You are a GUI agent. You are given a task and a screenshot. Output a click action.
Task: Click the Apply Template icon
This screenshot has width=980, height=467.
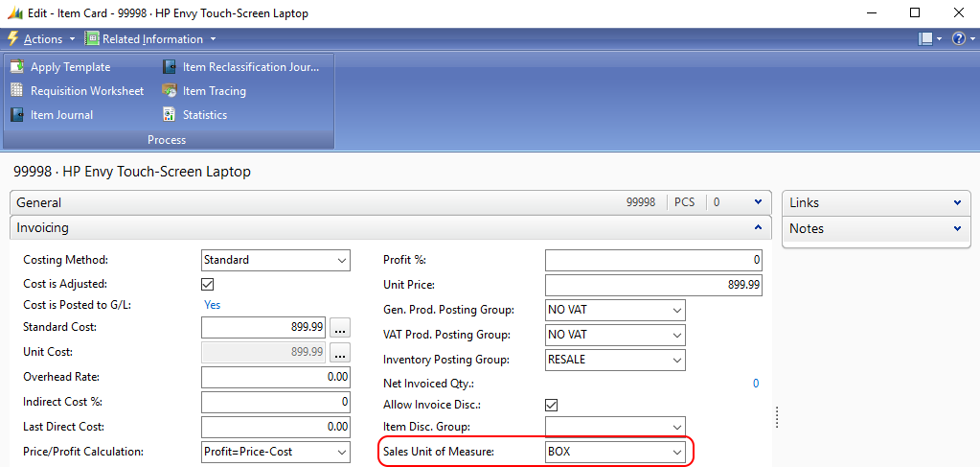17,67
